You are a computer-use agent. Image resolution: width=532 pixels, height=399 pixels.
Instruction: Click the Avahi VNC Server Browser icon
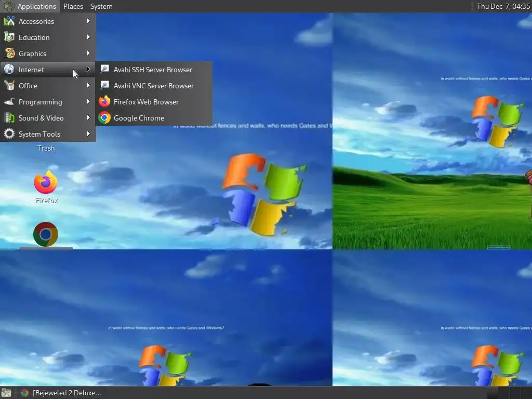tap(104, 85)
